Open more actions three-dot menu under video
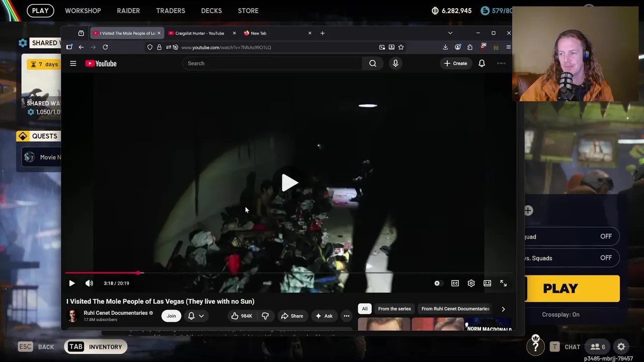 346,316
